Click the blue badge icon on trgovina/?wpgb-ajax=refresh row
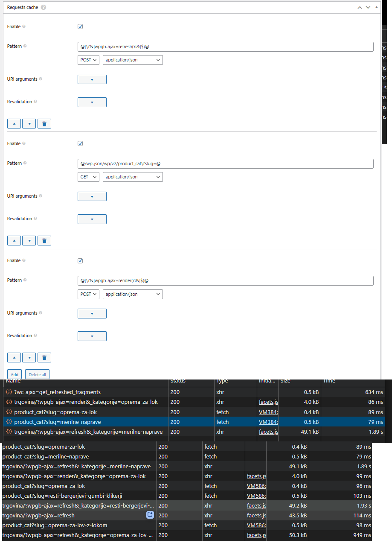The height and width of the screenshot is (543, 392). [150, 515]
